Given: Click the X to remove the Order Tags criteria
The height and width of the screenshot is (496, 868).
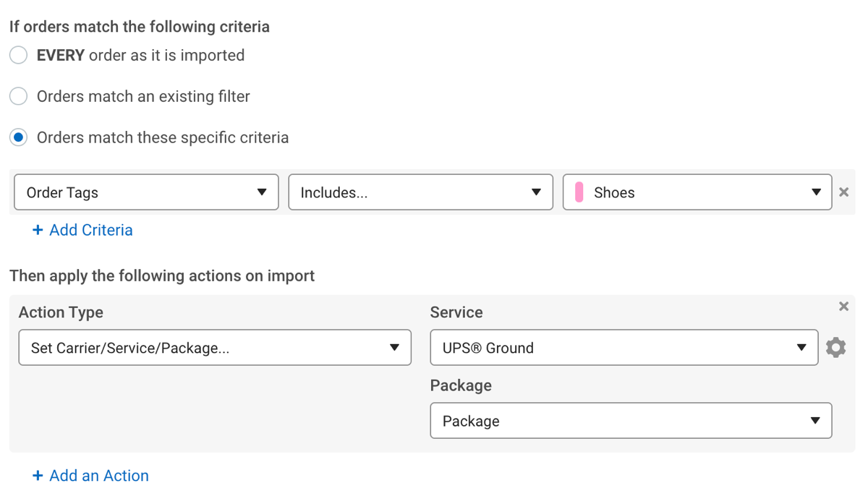Looking at the screenshot, I should 843,192.
